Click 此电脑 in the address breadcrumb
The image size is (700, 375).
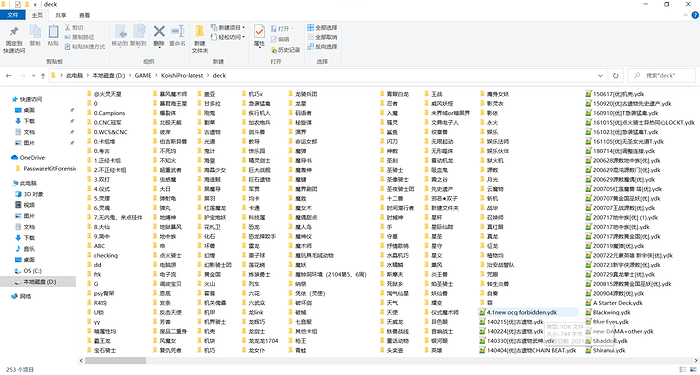tap(74, 75)
